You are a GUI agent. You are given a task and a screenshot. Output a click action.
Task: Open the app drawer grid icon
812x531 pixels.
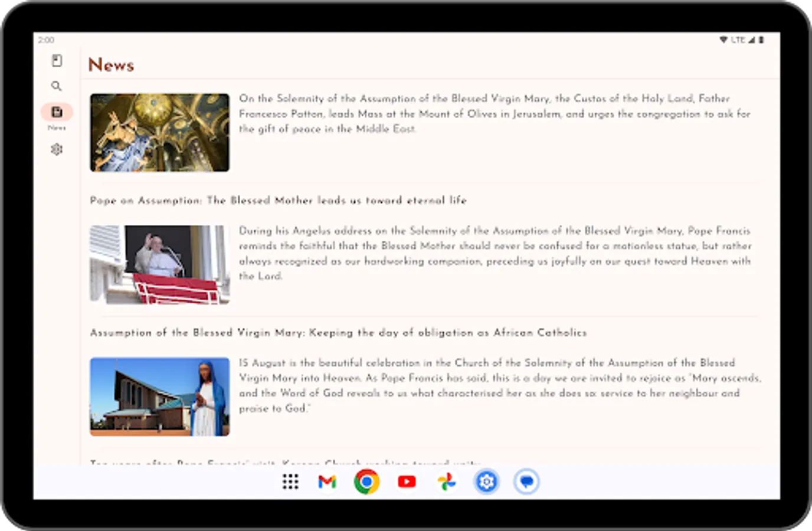[290, 482]
